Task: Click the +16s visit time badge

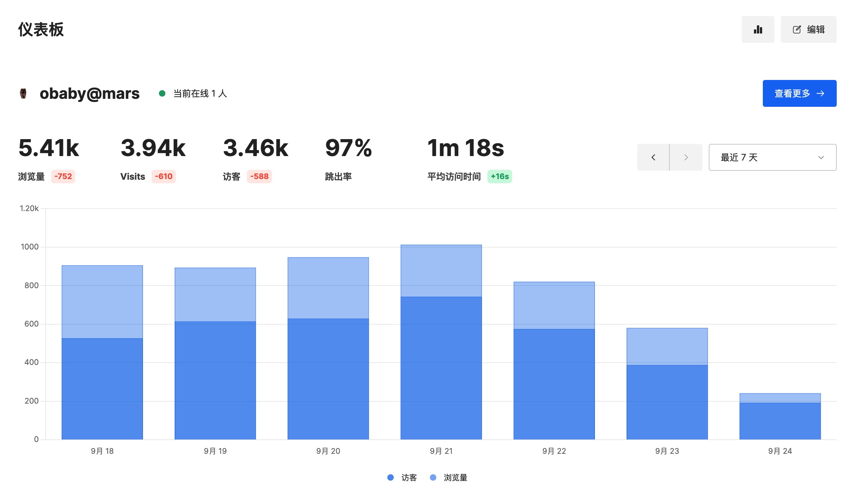Action: coord(499,176)
